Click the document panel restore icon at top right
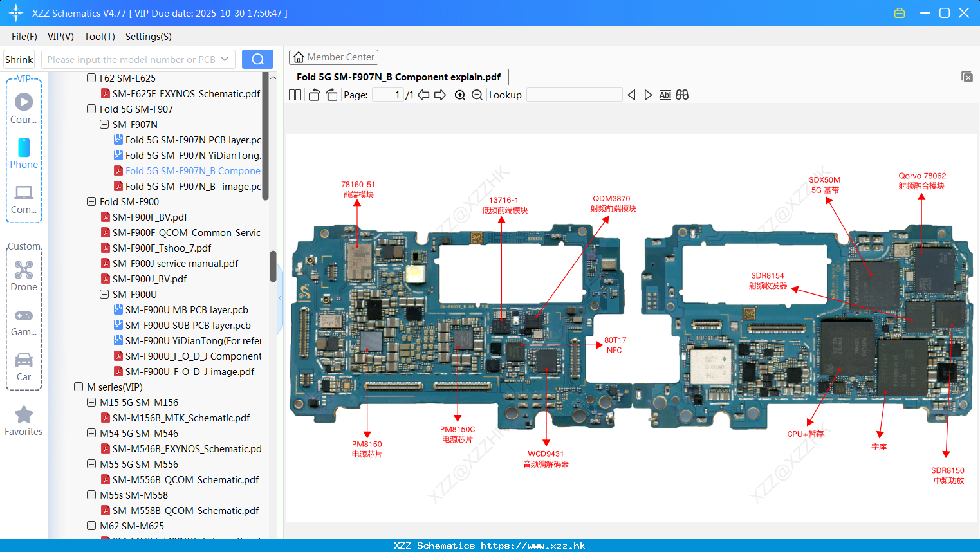The image size is (980, 552). tap(966, 77)
